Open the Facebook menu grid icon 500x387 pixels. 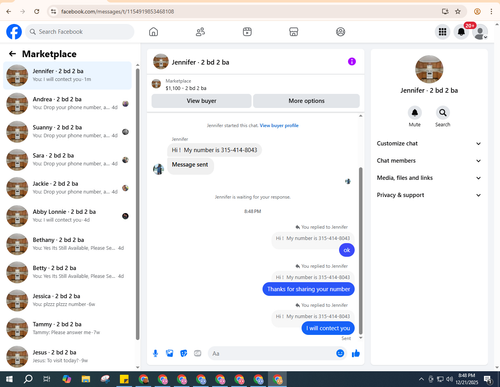point(442,32)
